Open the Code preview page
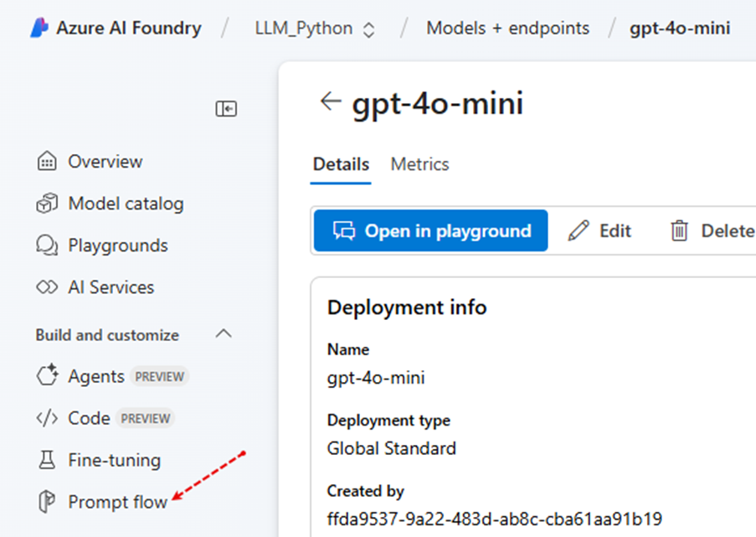 click(x=90, y=418)
